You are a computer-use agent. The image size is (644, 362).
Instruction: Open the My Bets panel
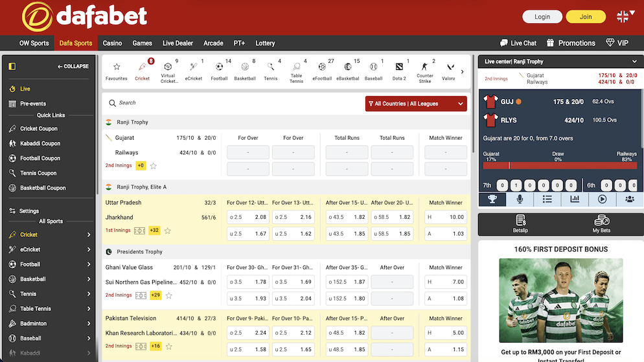(x=601, y=224)
